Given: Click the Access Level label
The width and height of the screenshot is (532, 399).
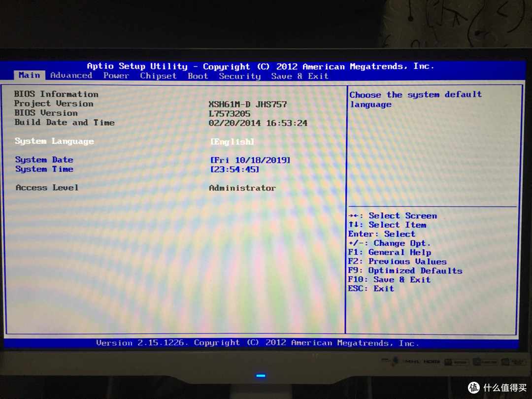Looking at the screenshot, I should click(x=47, y=188).
